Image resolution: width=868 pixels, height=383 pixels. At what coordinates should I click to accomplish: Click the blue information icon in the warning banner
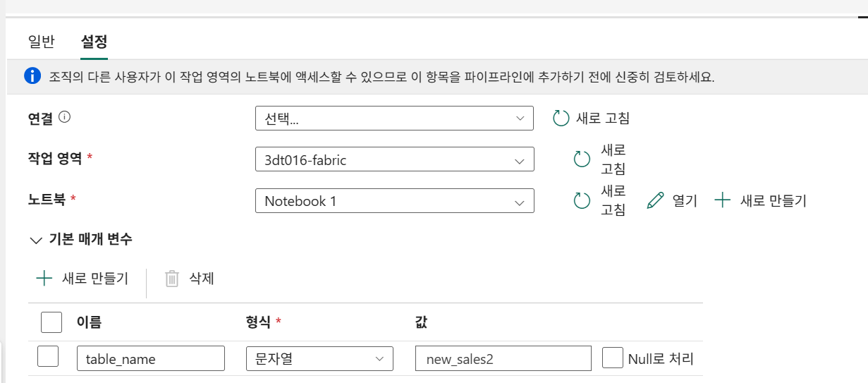tap(32, 76)
